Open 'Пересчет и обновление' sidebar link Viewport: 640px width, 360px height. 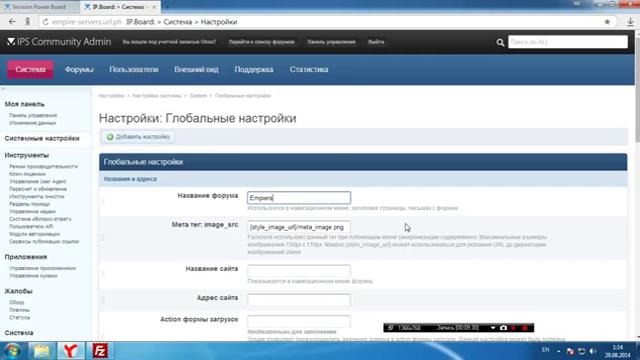38,189
